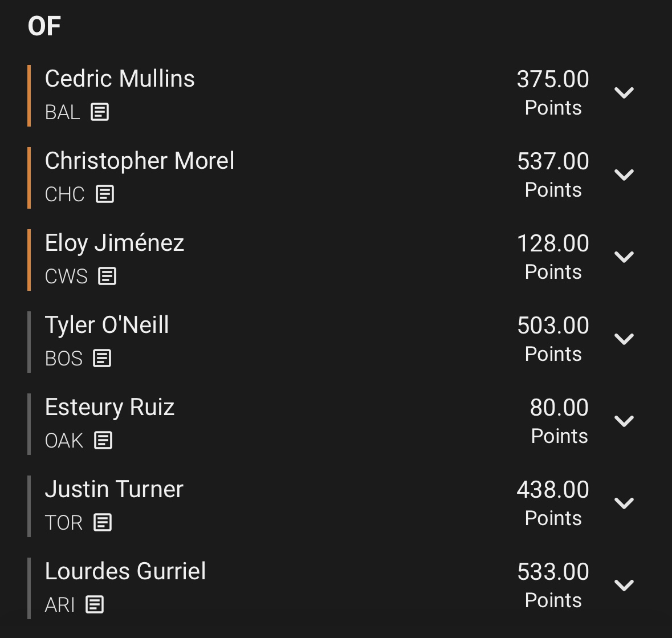The width and height of the screenshot is (672, 638).
Task: Click the OF position section header
Action: coord(44,26)
